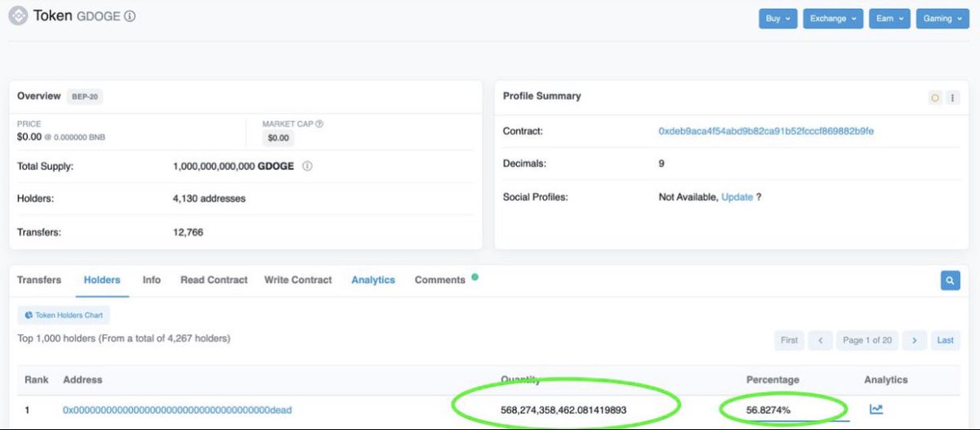980x430 pixels.
Task: Open the Token Holders Chart button
Action: click(64, 315)
